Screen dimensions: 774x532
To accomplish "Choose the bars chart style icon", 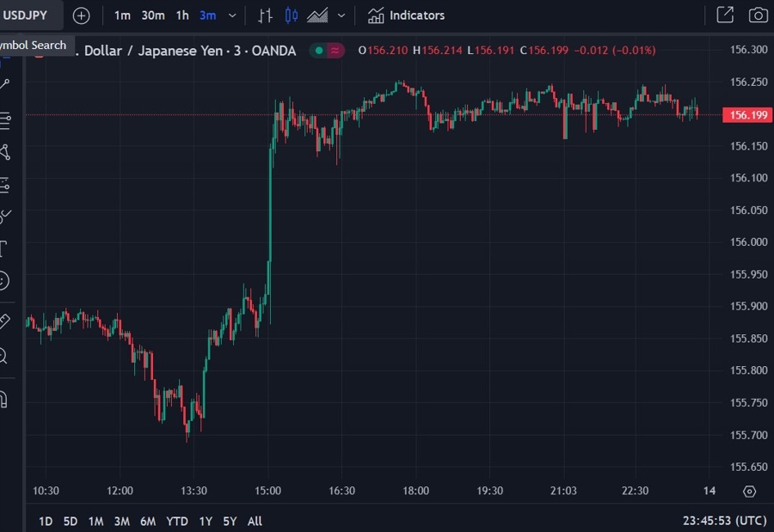I will pos(265,15).
